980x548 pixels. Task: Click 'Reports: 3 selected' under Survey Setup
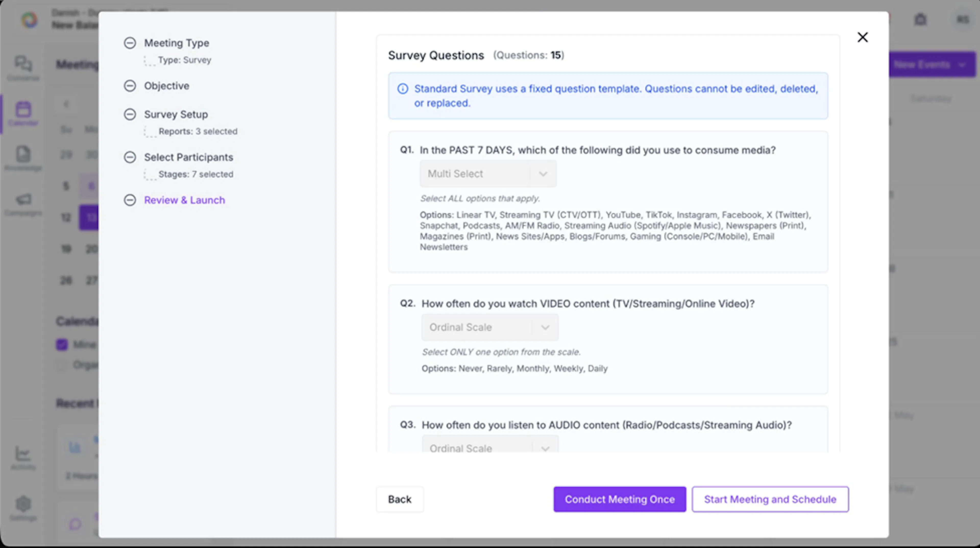[198, 131]
